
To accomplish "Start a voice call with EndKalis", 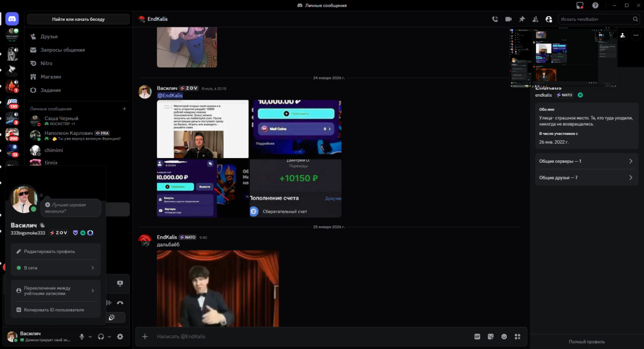I will (x=495, y=18).
